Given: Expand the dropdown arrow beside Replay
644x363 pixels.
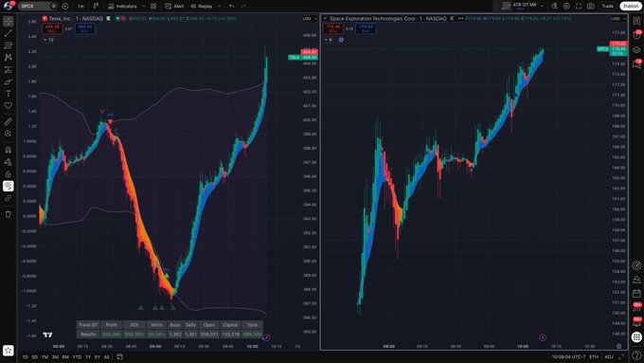Looking at the screenshot, I should pyautogui.click(x=220, y=7).
